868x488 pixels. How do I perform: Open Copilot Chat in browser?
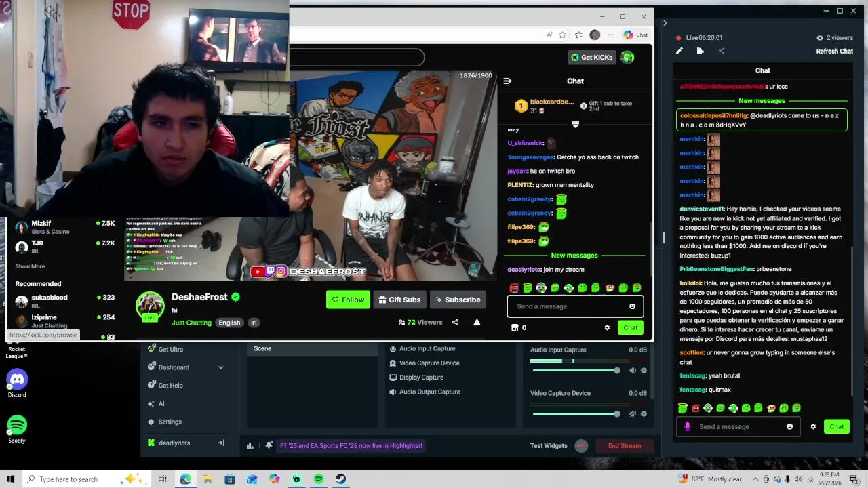pyautogui.click(x=635, y=35)
